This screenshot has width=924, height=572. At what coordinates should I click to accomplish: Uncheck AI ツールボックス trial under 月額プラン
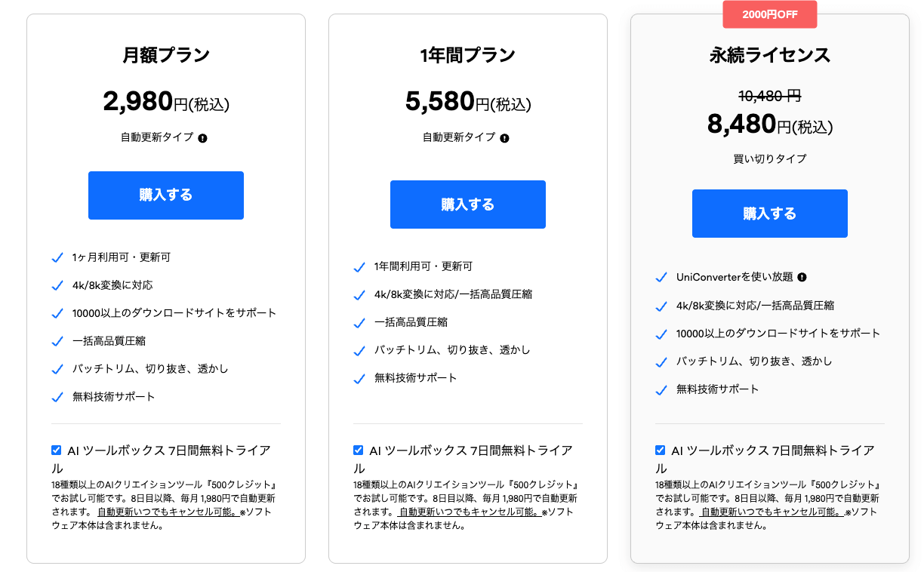pos(56,449)
